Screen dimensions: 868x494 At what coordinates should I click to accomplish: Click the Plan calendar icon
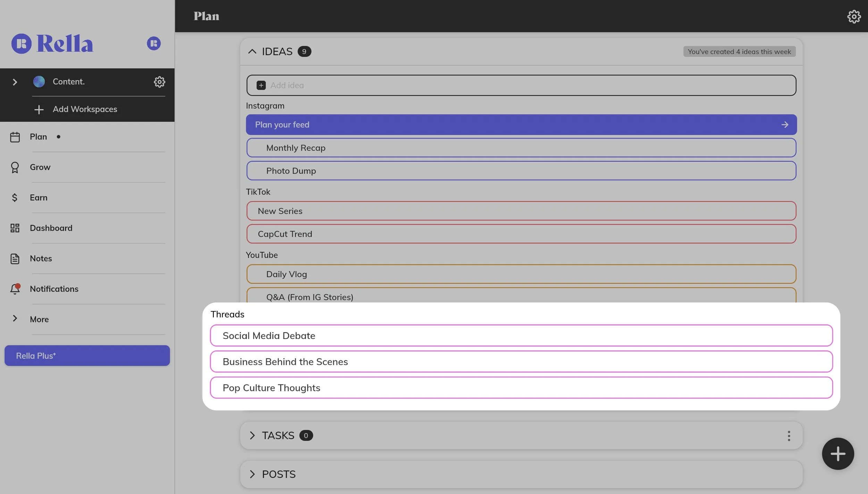click(x=15, y=137)
